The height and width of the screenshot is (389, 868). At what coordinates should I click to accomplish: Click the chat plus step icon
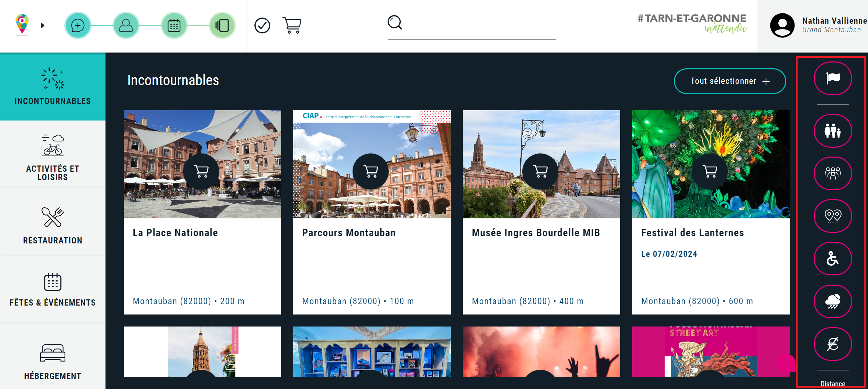click(78, 25)
